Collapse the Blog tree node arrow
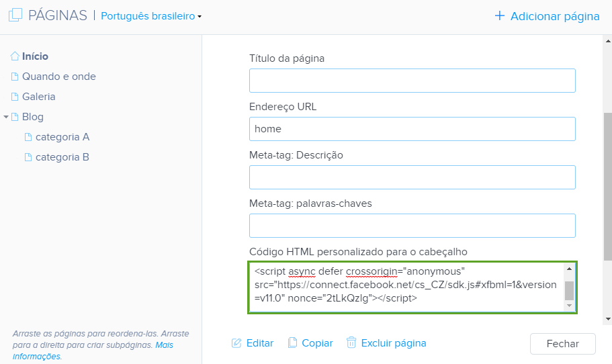 [x=6, y=117]
